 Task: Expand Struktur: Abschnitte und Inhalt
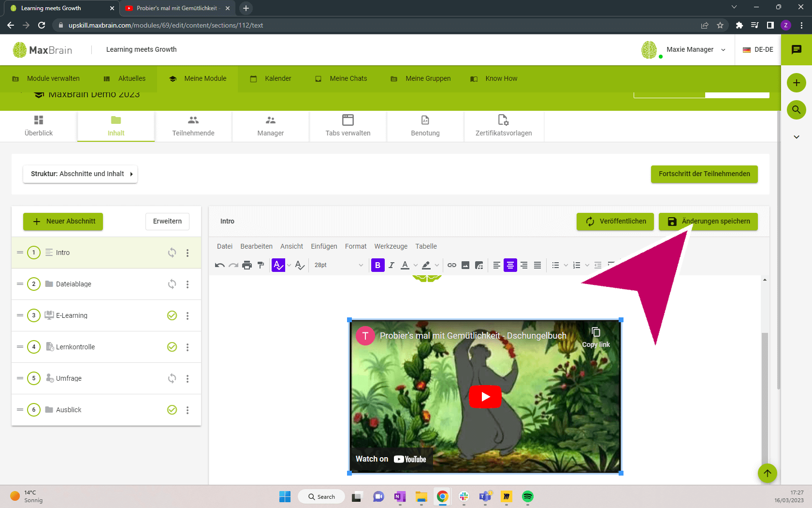click(80, 174)
